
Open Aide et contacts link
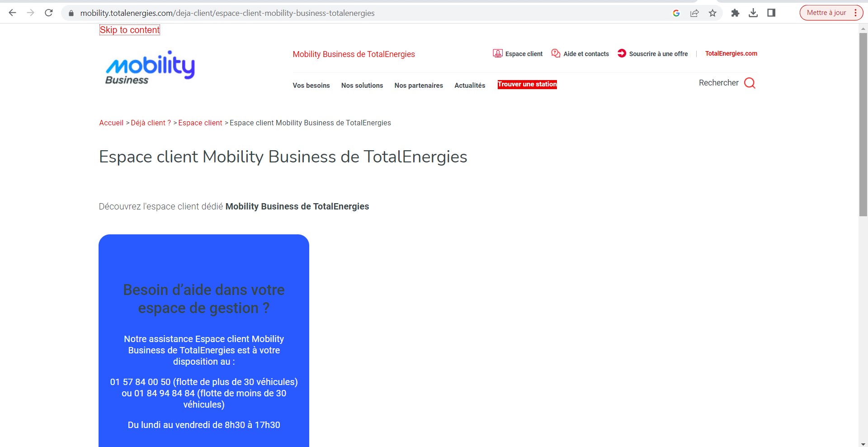tap(580, 54)
